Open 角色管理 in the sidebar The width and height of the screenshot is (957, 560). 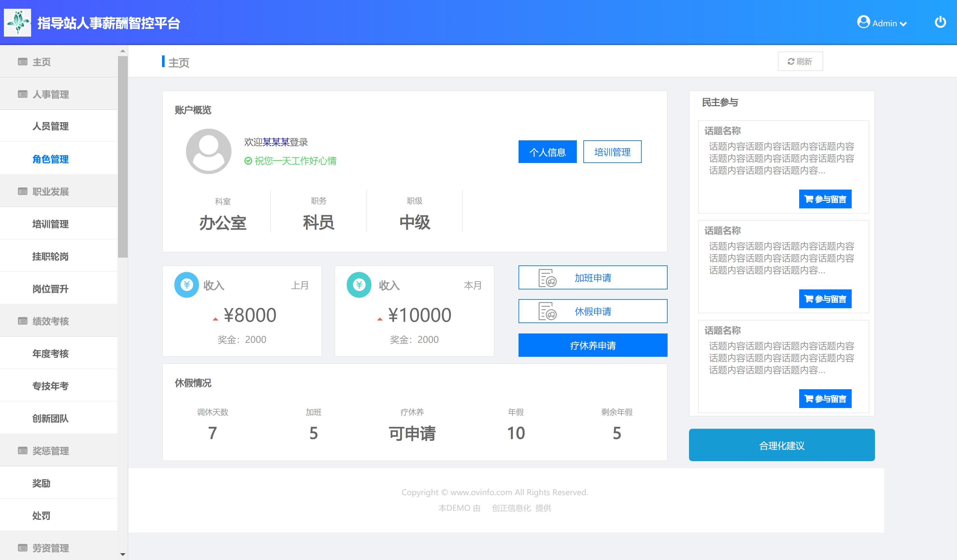coord(51,159)
